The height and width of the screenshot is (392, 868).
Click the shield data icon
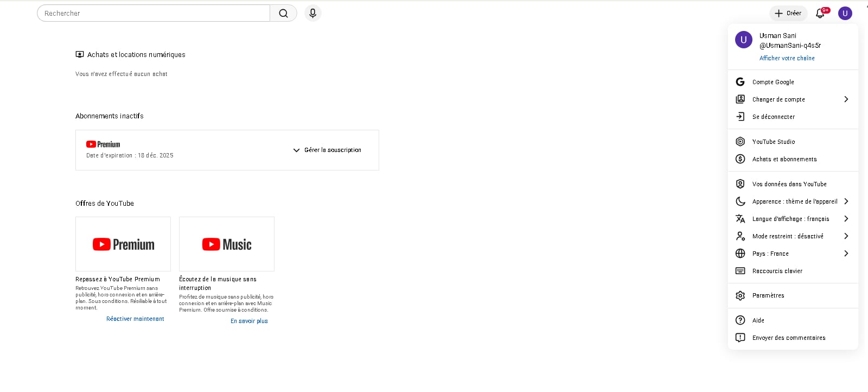click(740, 184)
